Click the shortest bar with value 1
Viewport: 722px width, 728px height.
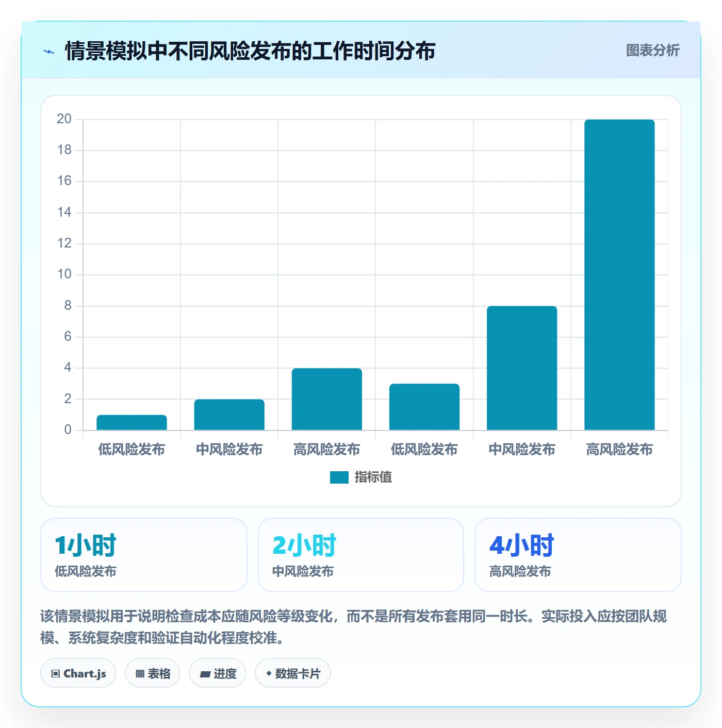132,422
